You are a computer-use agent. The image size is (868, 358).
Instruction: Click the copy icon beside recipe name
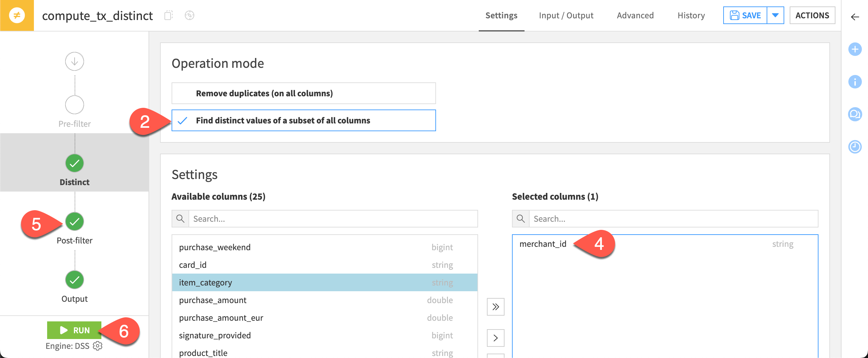[169, 16]
